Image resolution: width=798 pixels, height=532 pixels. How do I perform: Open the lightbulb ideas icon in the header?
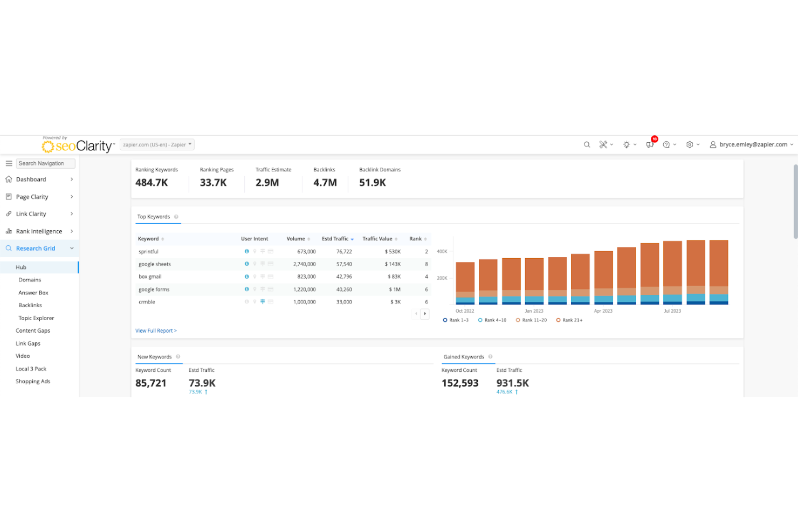pyautogui.click(x=627, y=144)
